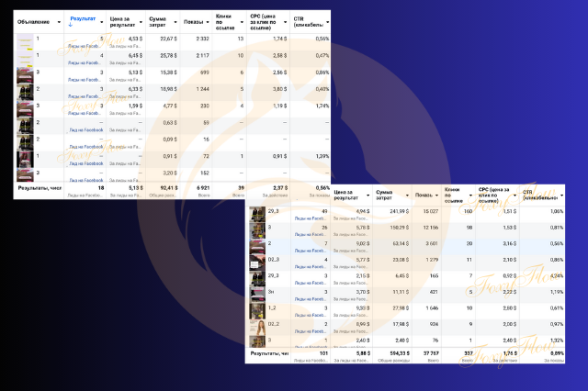This screenshot has height=391, width=588.
Task: Click Лиды на Faceb link in 1_2 row
Action: pyautogui.click(x=311, y=315)
